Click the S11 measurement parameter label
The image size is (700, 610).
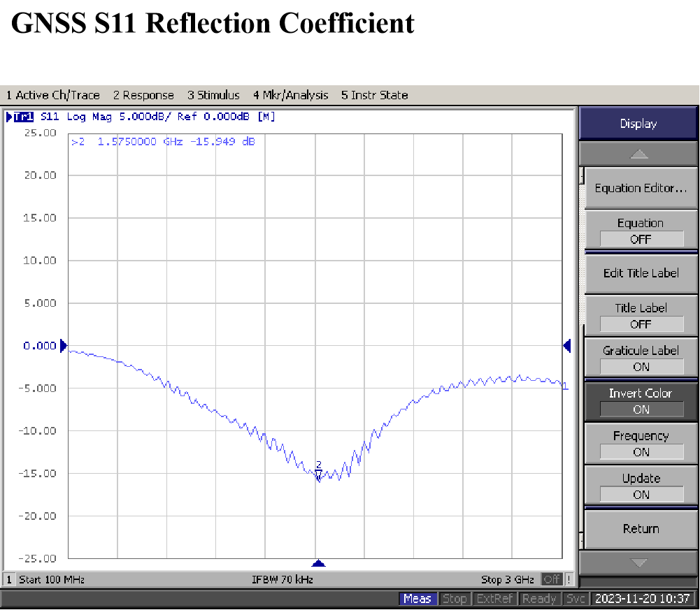50,117
